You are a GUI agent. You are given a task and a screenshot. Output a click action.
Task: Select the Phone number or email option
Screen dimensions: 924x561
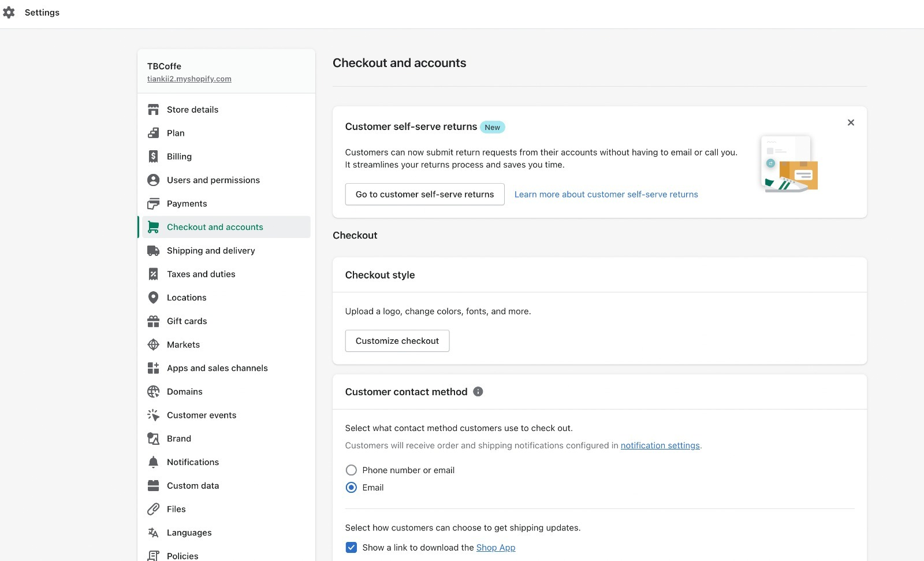pyautogui.click(x=351, y=470)
